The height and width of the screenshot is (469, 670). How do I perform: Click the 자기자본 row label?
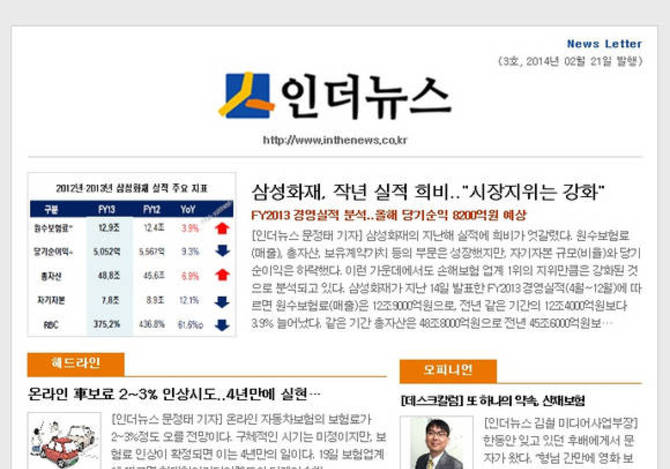[x=51, y=301]
